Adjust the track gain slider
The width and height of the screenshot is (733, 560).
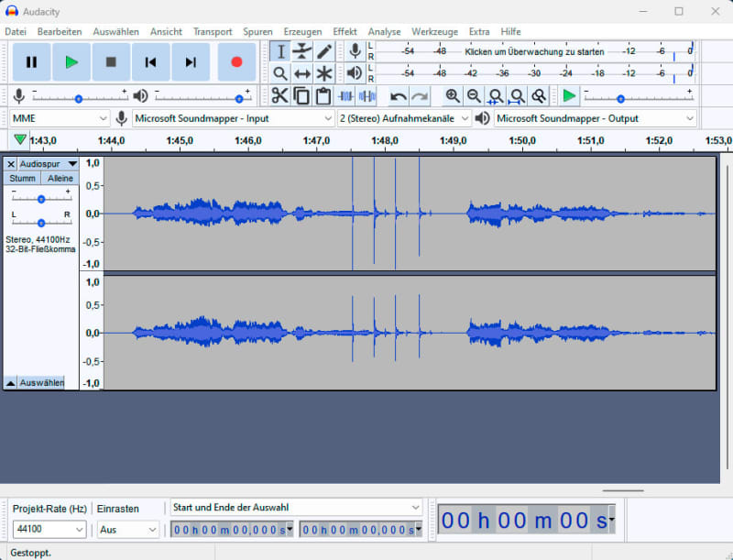click(41, 199)
